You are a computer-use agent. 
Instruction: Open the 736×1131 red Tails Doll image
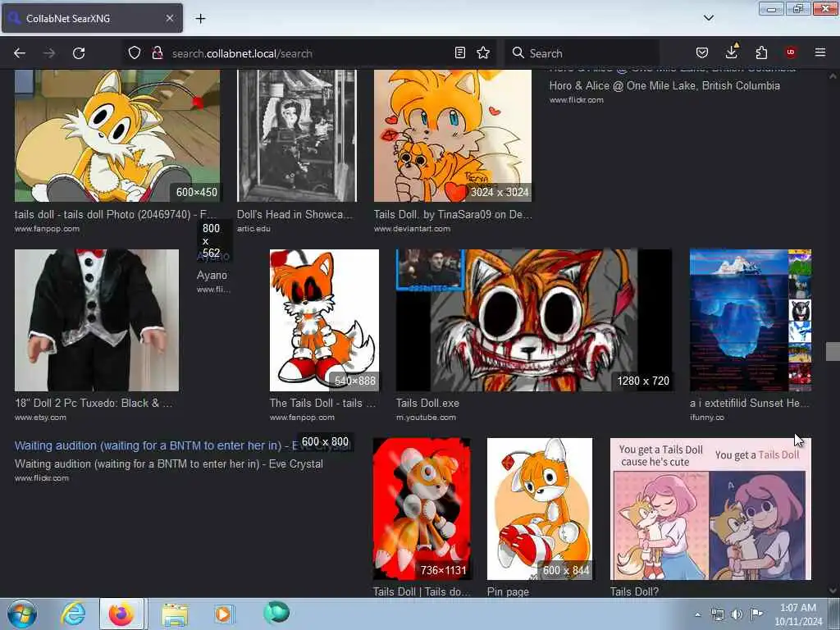[x=422, y=509]
